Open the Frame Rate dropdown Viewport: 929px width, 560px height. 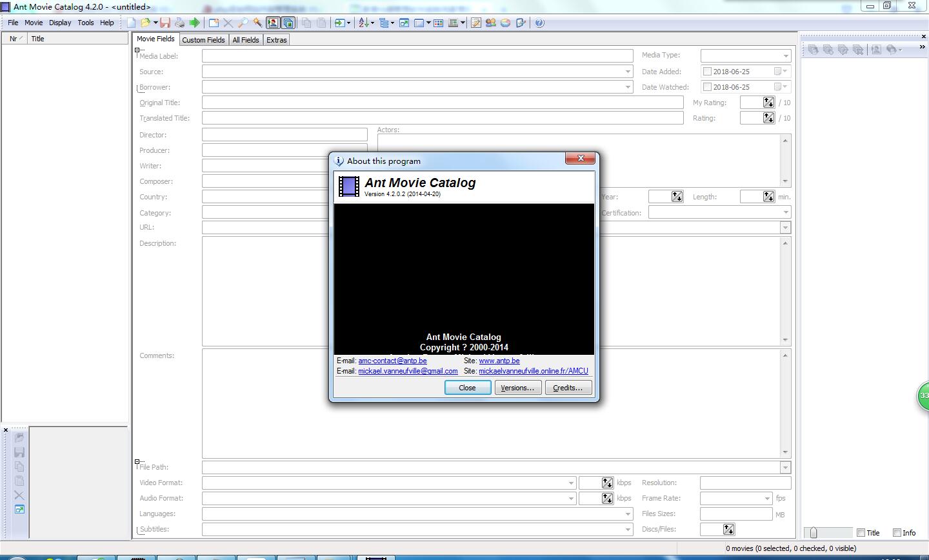click(x=766, y=498)
